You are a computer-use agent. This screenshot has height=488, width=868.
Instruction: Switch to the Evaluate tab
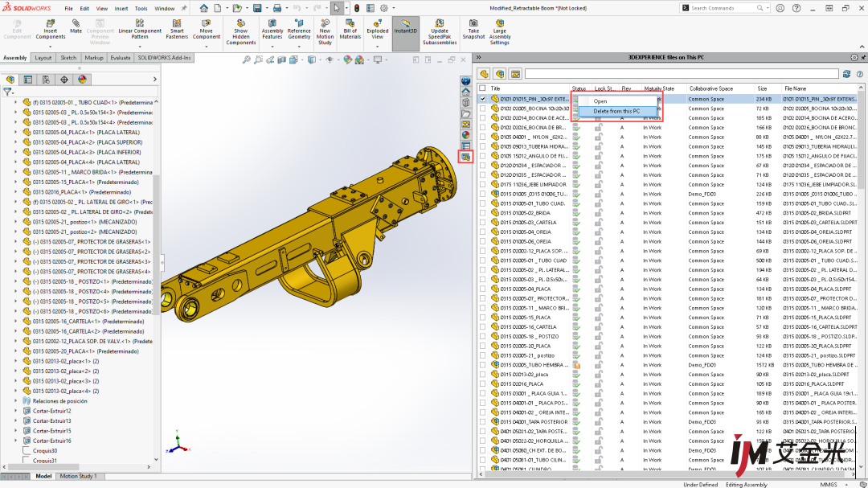(x=120, y=58)
